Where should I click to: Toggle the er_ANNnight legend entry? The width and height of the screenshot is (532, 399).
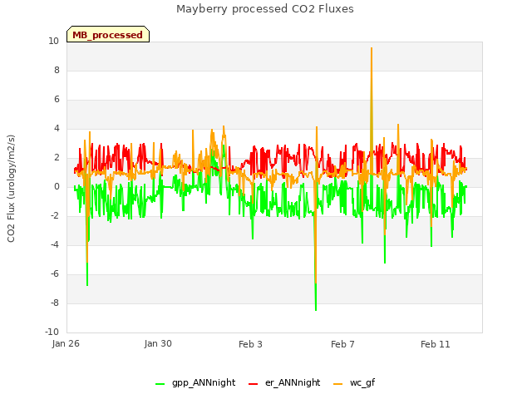click(x=284, y=382)
